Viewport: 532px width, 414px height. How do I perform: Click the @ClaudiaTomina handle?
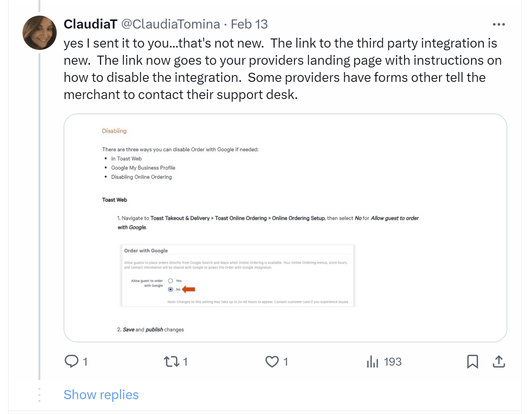[x=170, y=24]
